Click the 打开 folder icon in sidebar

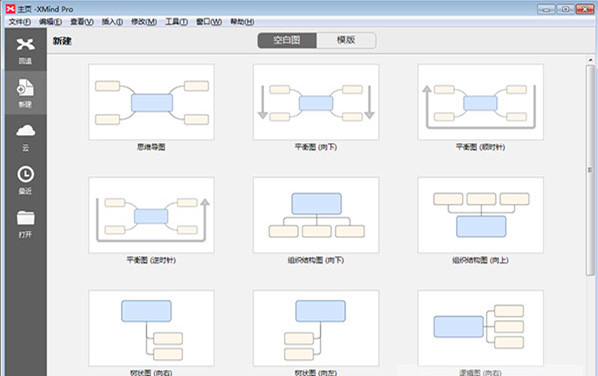pos(26,218)
